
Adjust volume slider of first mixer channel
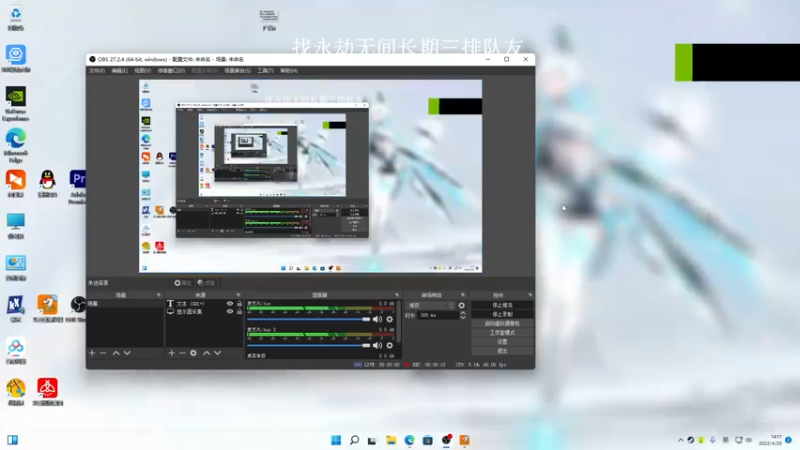[308, 319]
